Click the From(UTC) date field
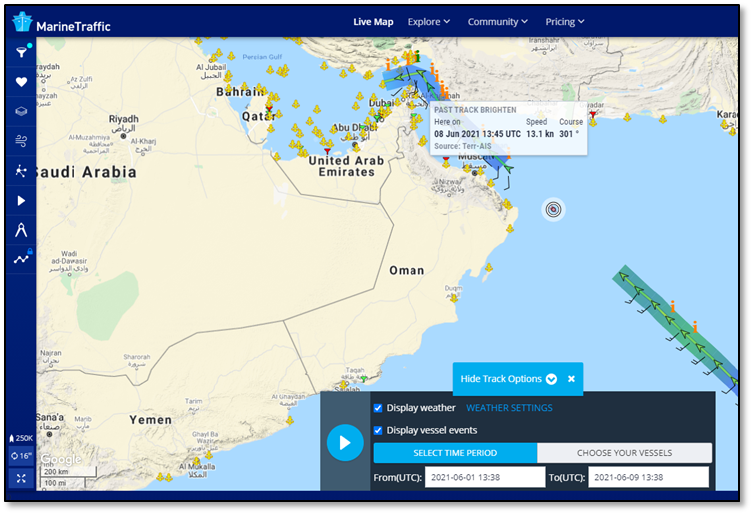Viewport: 753px width, 515px height. click(485, 478)
